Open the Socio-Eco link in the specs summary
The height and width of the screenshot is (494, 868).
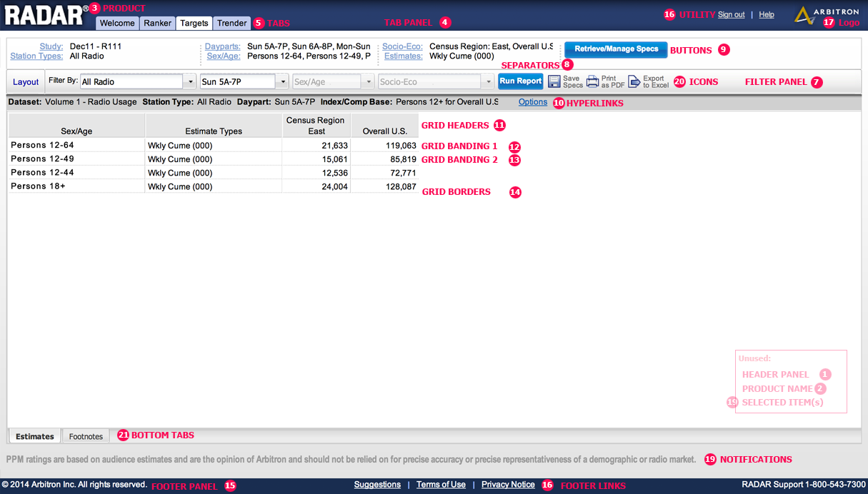tap(402, 46)
